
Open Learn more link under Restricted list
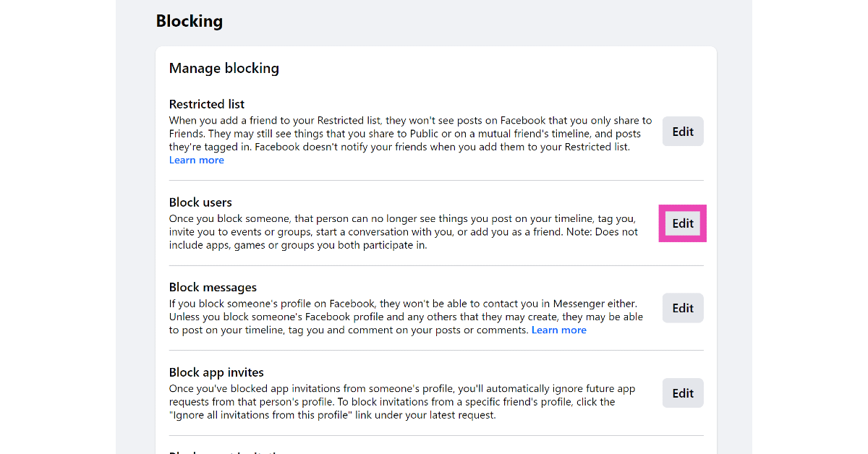196,160
